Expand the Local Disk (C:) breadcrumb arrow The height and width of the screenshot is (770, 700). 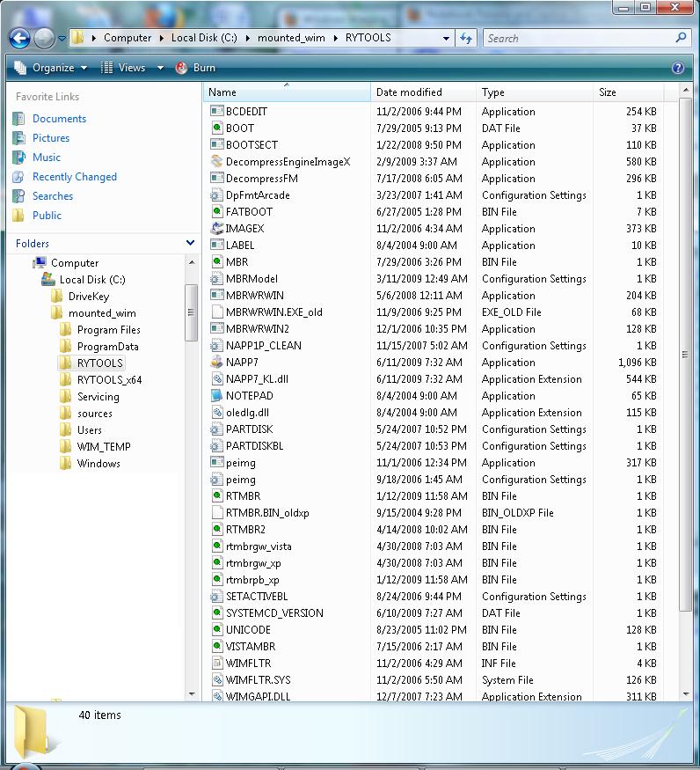(248, 38)
